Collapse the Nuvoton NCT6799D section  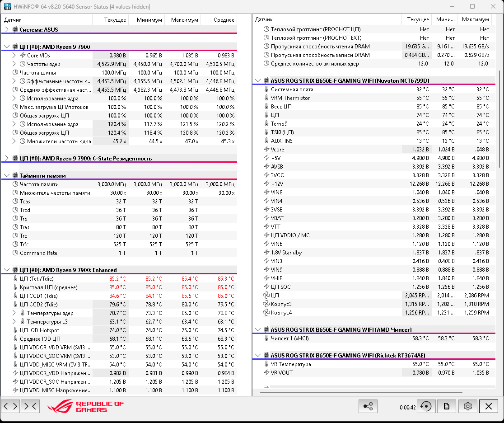point(258,80)
